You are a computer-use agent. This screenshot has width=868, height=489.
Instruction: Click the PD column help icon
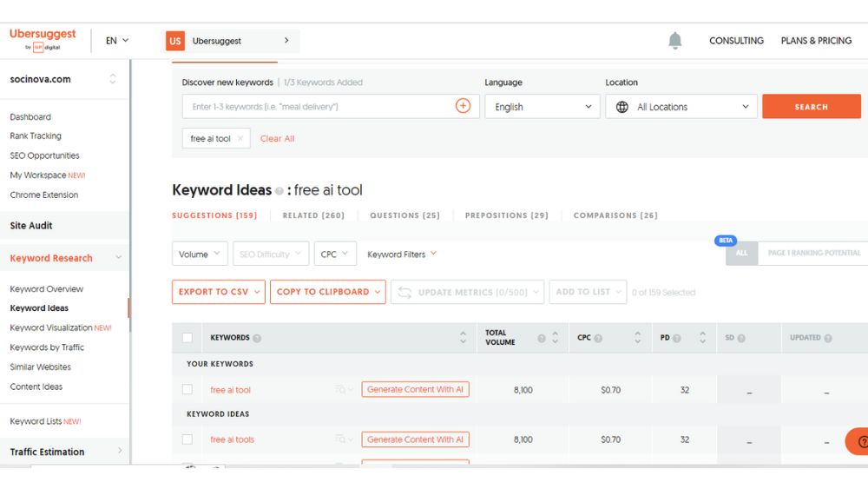pos(676,338)
